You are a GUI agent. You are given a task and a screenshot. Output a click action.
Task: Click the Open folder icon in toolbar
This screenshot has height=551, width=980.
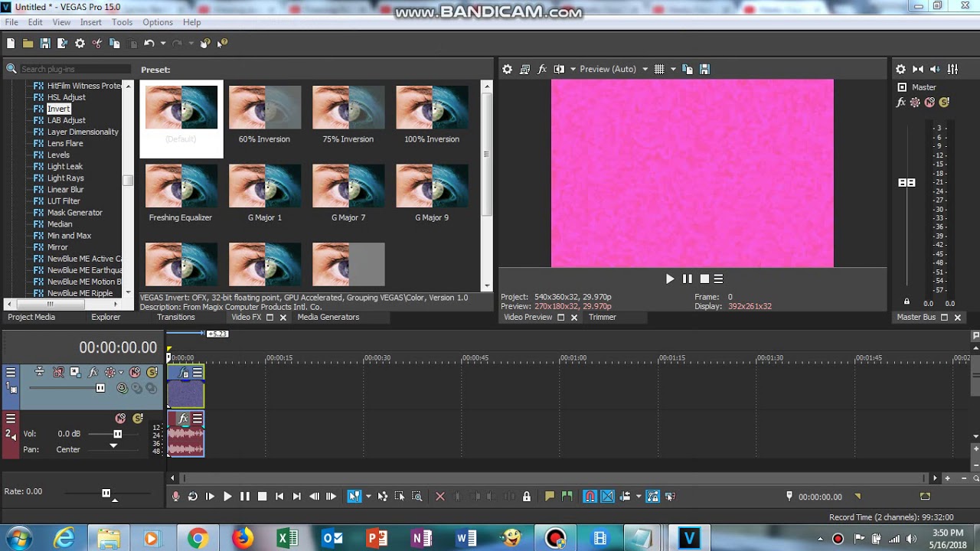coord(28,44)
